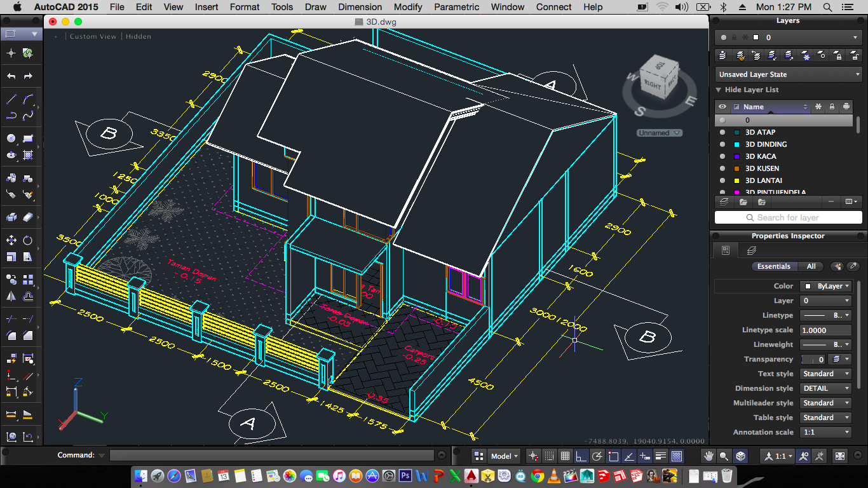This screenshot has width=868, height=488.
Task: Open the Parametric menu
Action: point(456,7)
